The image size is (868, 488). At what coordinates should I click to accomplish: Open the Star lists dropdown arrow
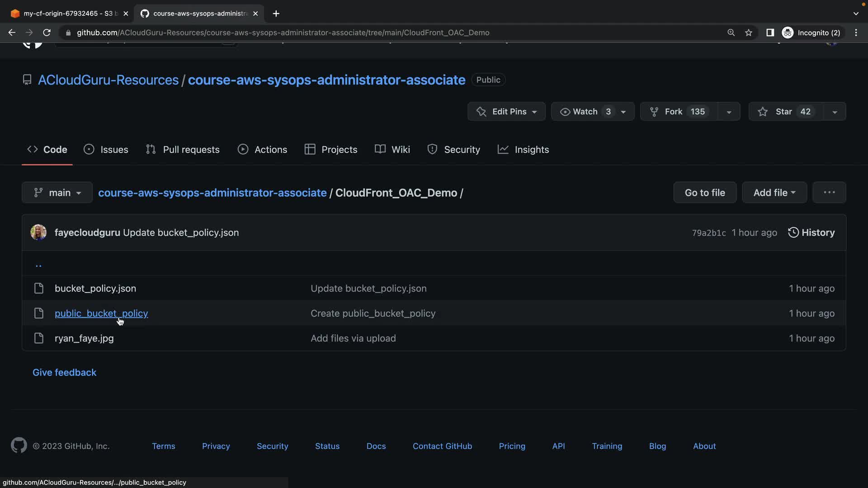click(x=835, y=112)
